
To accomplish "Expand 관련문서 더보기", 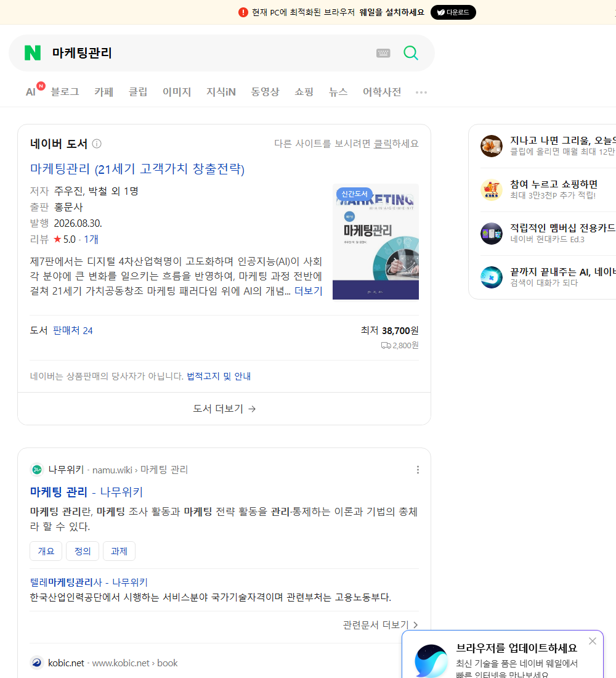I will point(381,625).
